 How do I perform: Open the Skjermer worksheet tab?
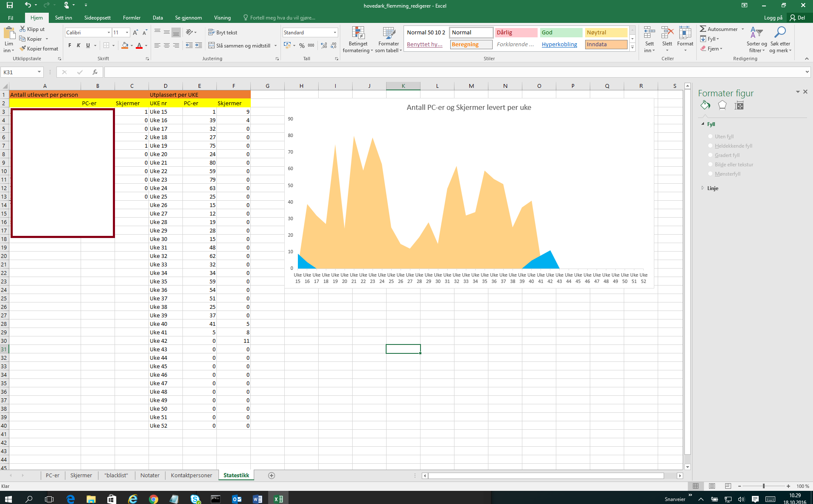pyautogui.click(x=81, y=476)
